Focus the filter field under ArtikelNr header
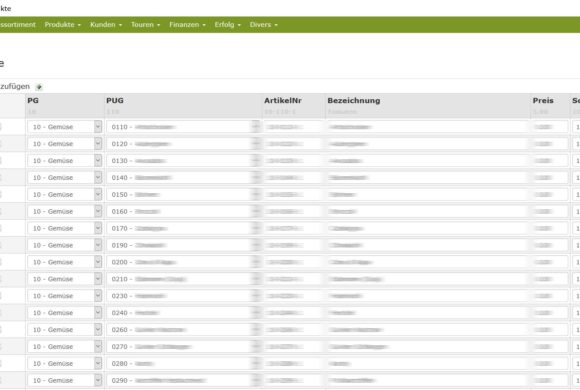 293,112
